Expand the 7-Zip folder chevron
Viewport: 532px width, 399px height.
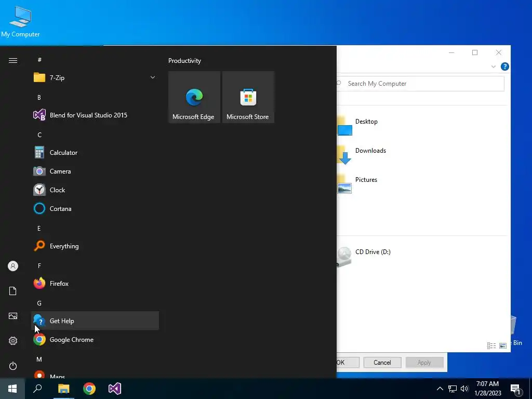point(153,78)
